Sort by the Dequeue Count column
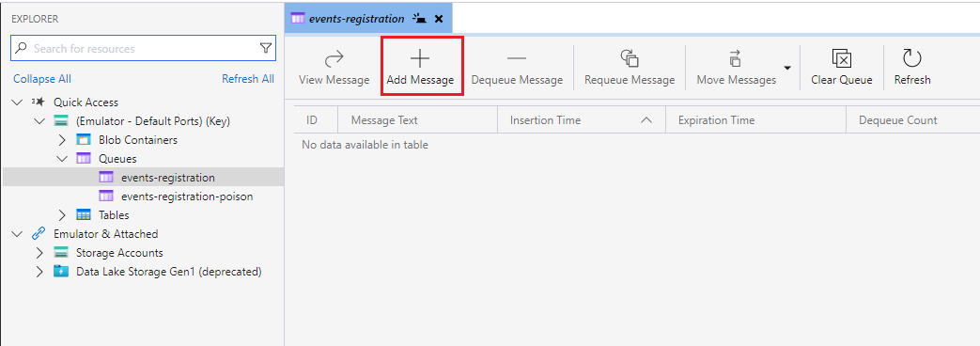The width and height of the screenshot is (980, 346). tap(913, 120)
